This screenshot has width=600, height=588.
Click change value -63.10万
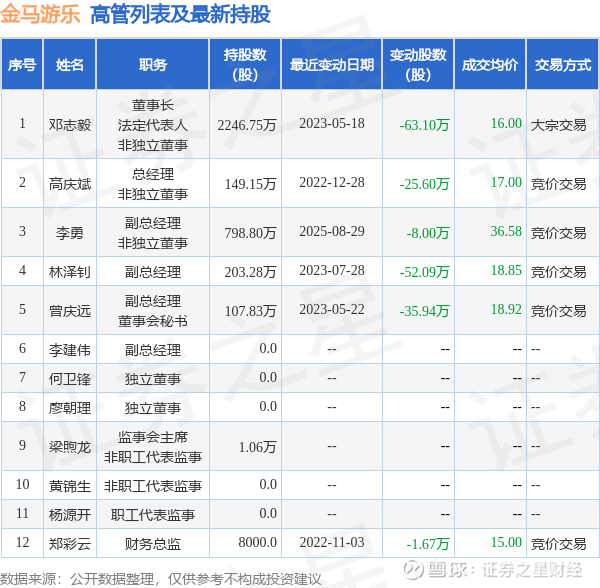coord(424,125)
